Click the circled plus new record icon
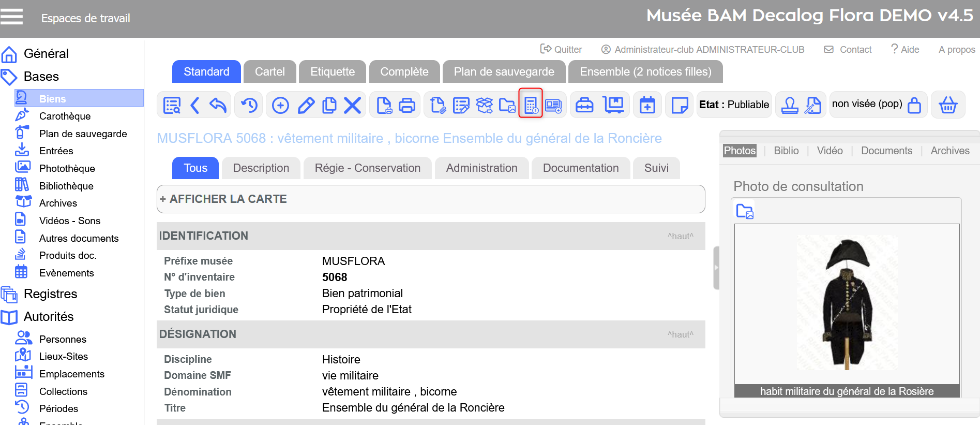 pos(280,105)
